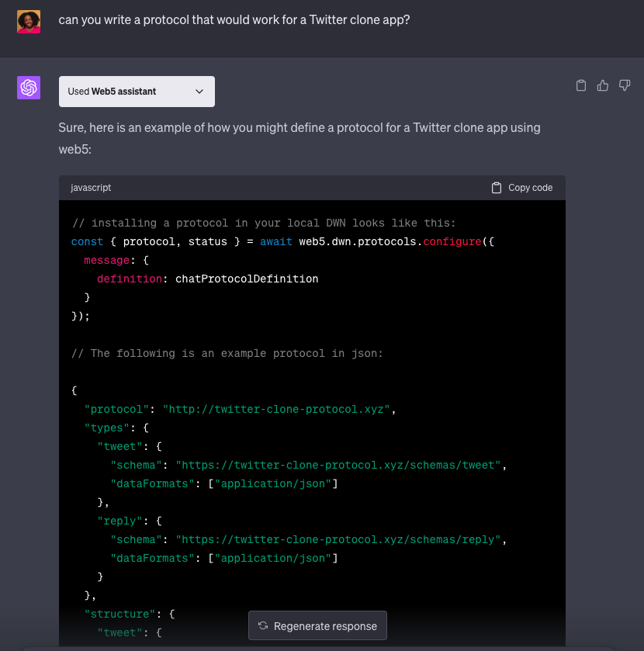Click "dataFormats" line under the reply type

pyautogui.click(x=224, y=559)
